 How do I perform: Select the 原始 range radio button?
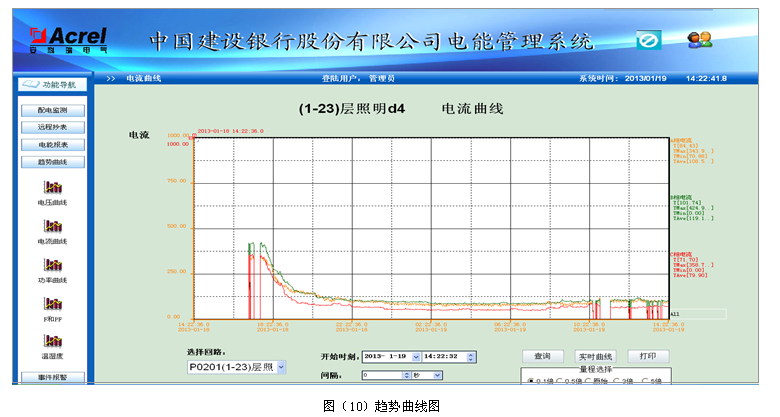(x=588, y=381)
